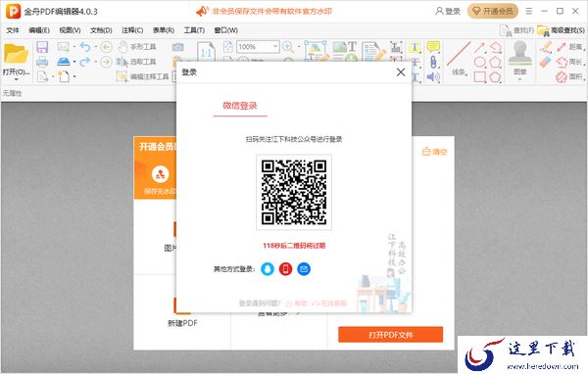Select the 图章 stamp tool
The image size is (588, 374).
(519, 58)
